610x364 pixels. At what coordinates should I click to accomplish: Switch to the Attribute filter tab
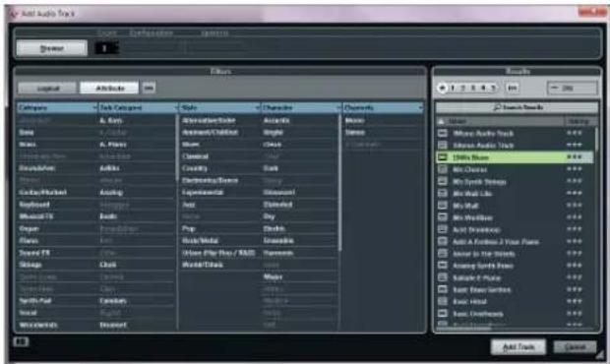point(109,89)
